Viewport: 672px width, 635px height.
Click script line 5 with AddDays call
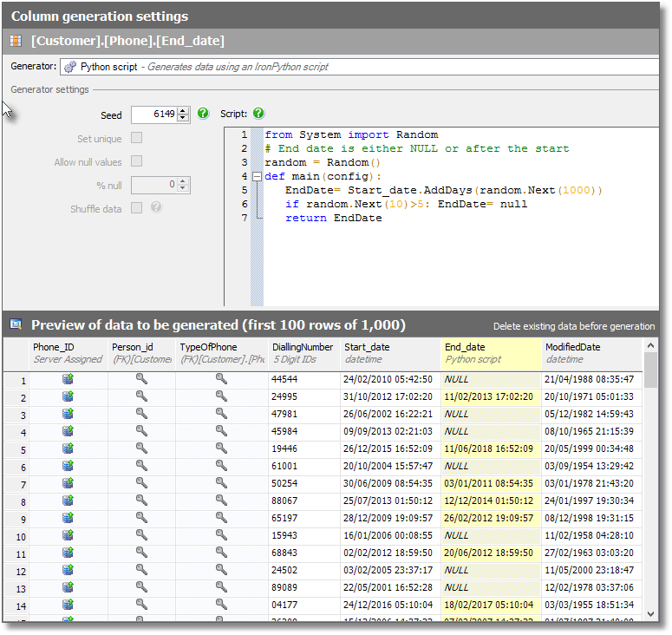444,190
